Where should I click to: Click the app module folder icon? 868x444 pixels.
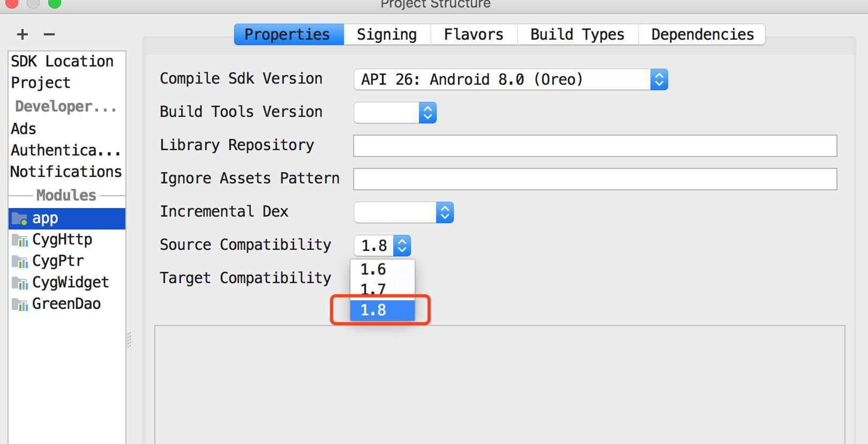(x=19, y=219)
